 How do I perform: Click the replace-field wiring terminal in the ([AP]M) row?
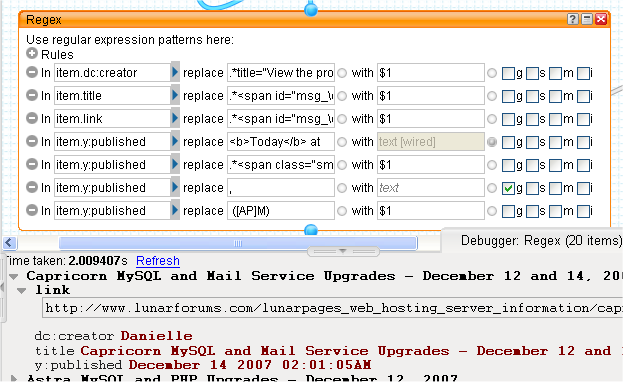click(x=342, y=211)
